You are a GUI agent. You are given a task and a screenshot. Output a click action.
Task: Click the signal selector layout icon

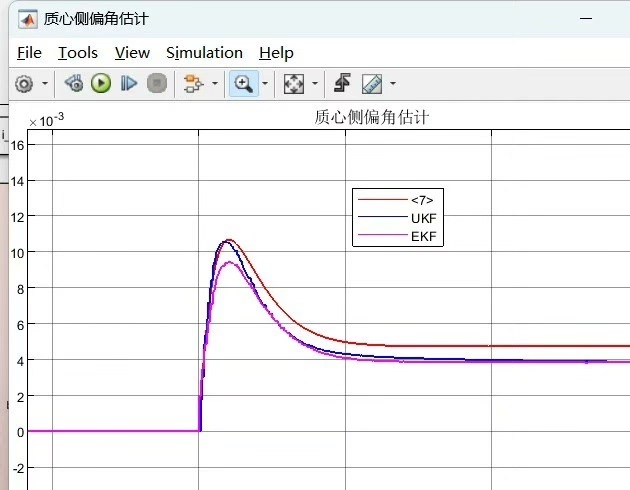click(x=193, y=84)
